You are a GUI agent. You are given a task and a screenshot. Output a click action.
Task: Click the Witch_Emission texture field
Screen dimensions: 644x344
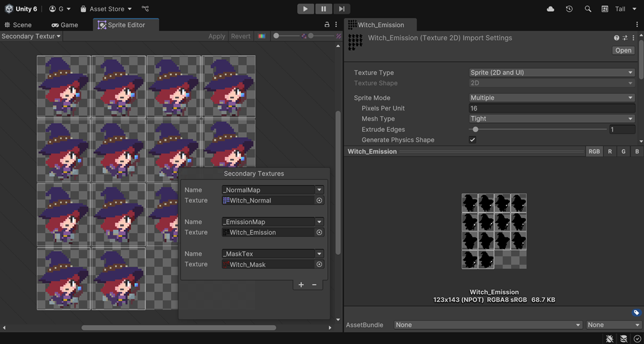pyautogui.click(x=268, y=232)
